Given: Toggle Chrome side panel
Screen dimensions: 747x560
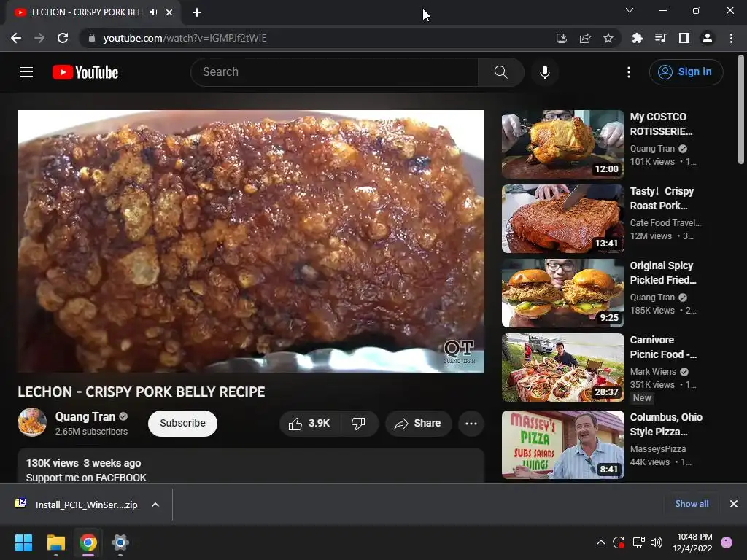Looking at the screenshot, I should pyautogui.click(x=684, y=38).
